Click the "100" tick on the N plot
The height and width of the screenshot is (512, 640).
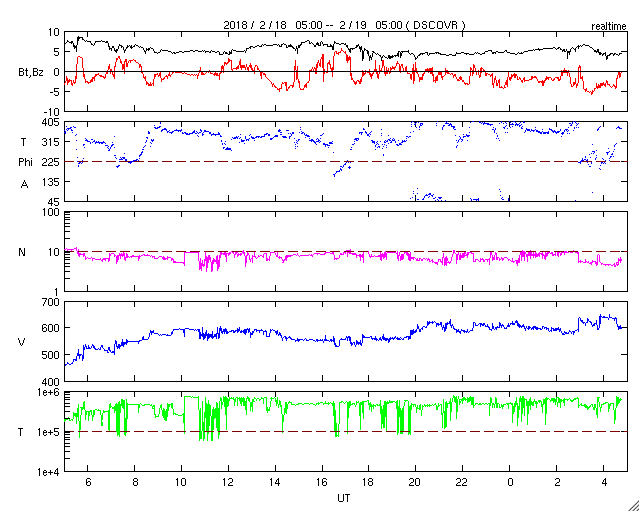click(x=51, y=213)
